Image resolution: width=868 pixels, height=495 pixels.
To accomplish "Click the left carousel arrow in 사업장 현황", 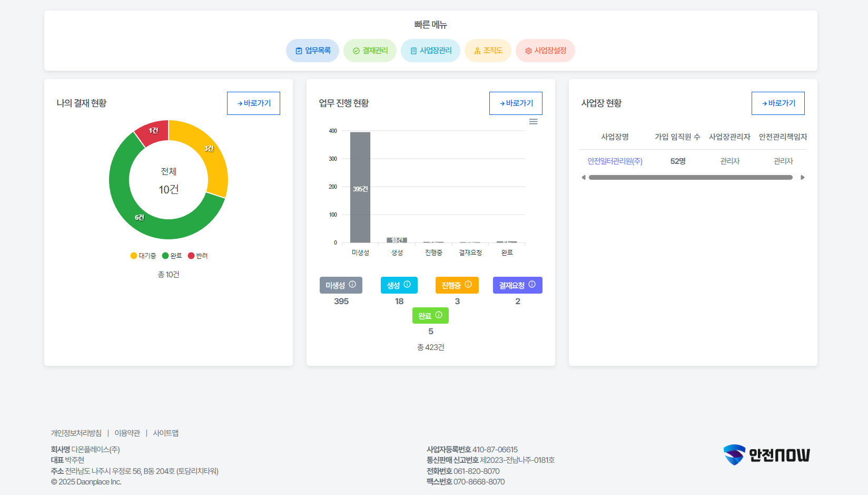I will (x=583, y=178).
